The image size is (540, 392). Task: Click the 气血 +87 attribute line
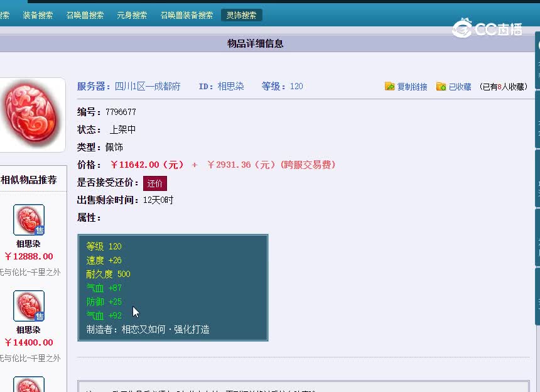[x=104, y=288]
